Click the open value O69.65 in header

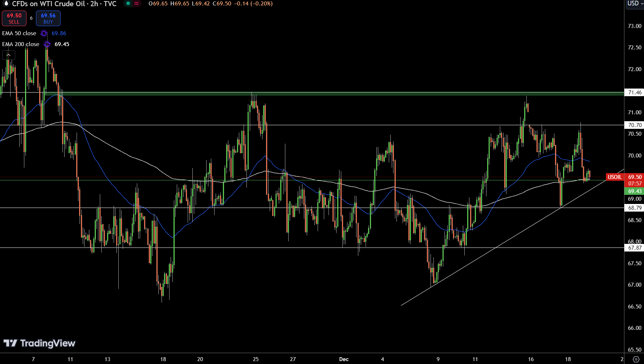[158, 4]
